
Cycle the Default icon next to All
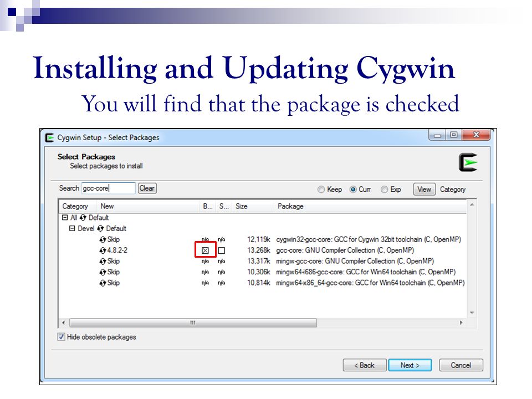click(83, 217)
